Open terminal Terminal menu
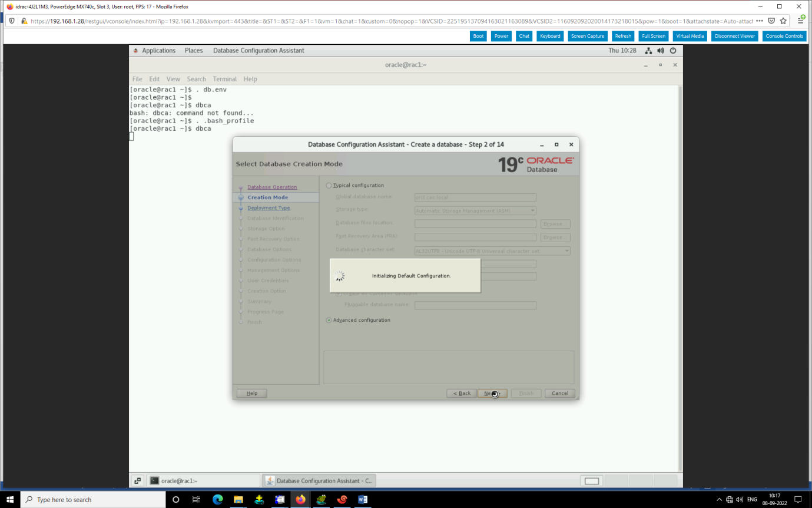The width and height of the screenshot is (812, 508). point(225,79)
